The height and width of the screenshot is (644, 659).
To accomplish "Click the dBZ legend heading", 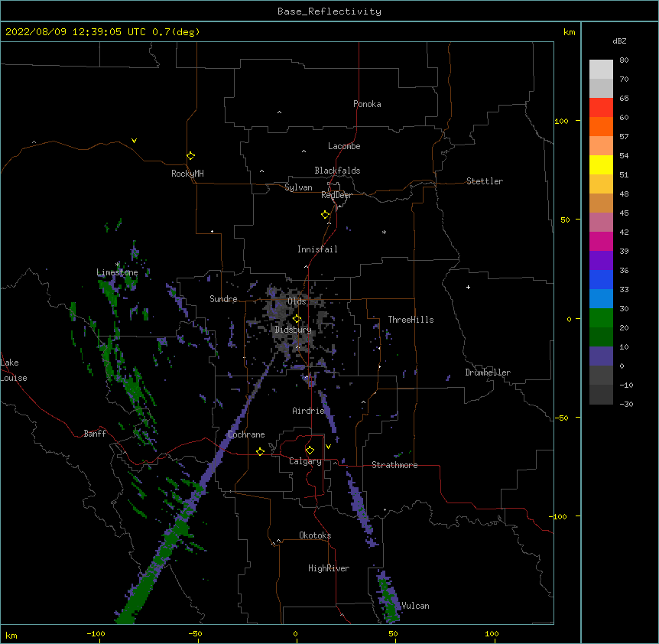I will 619,41.
